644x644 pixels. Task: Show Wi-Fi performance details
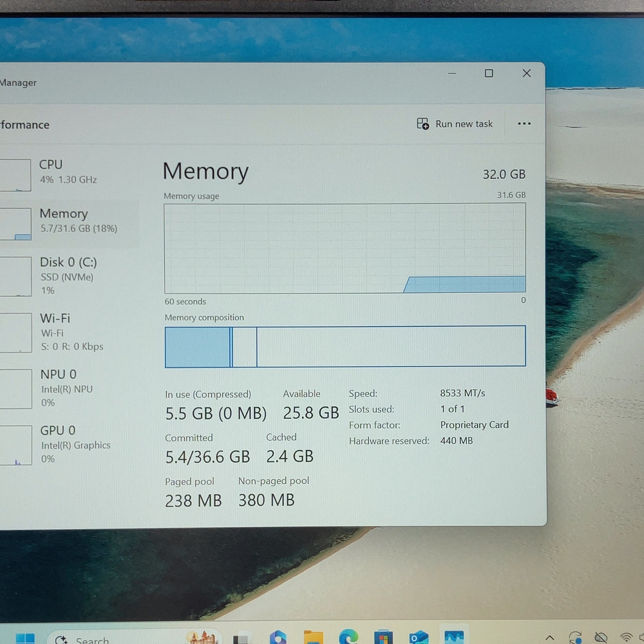[x=69, y=332]
